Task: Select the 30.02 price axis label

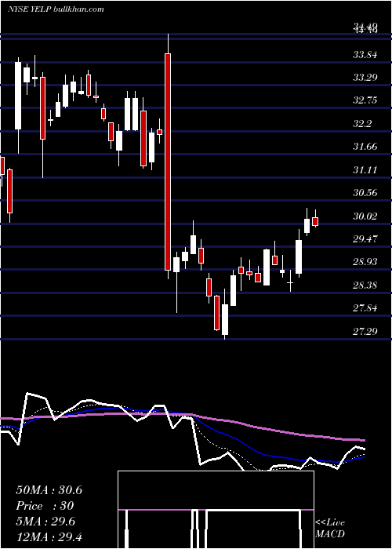Action: (x=365, y=216)
